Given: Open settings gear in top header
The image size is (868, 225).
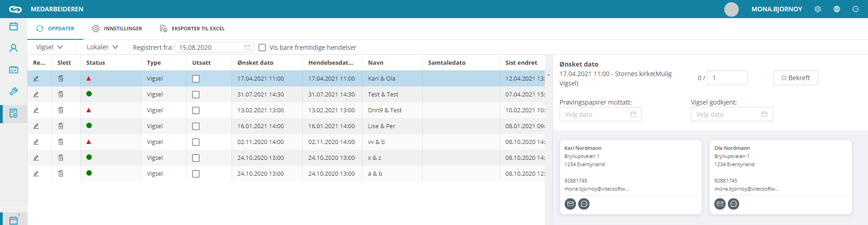Looking at the screenshot, I should [x=818, y=9].
